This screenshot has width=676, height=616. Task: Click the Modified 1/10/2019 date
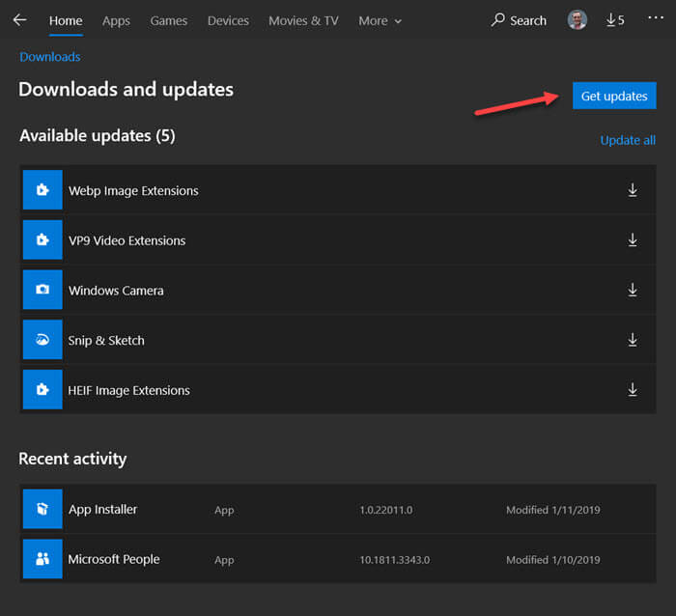[x=552, y=560]
